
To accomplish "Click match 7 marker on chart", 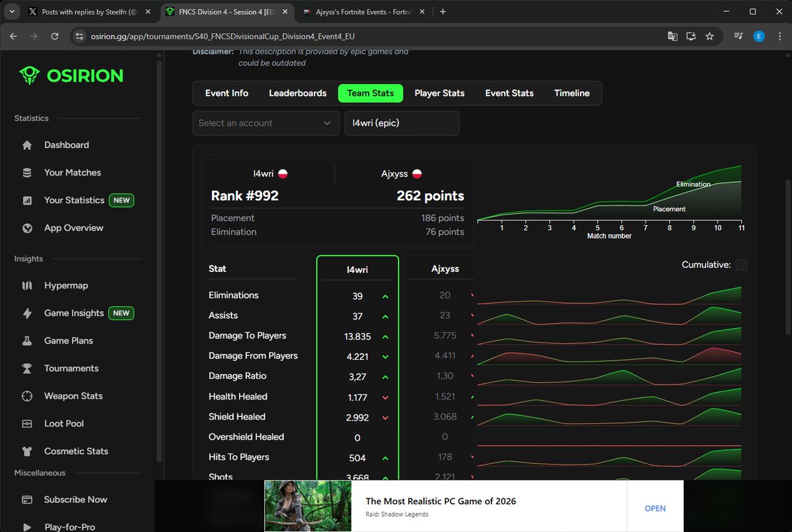I will pos(645,228).
